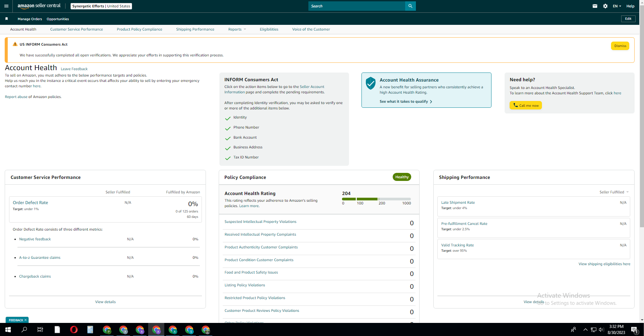Open the messages envelope icon
Screen dimensions: 644x336
click(595, 6)
